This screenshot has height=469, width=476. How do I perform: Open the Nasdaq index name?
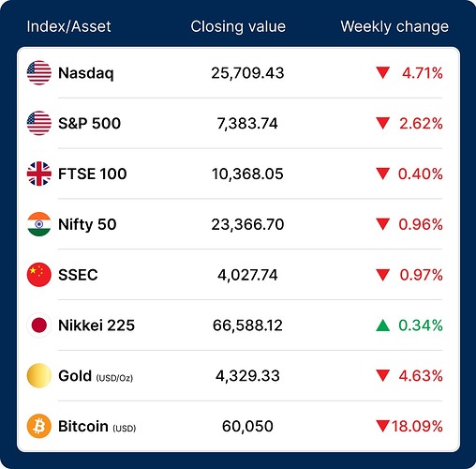click(x=86, y=74)
